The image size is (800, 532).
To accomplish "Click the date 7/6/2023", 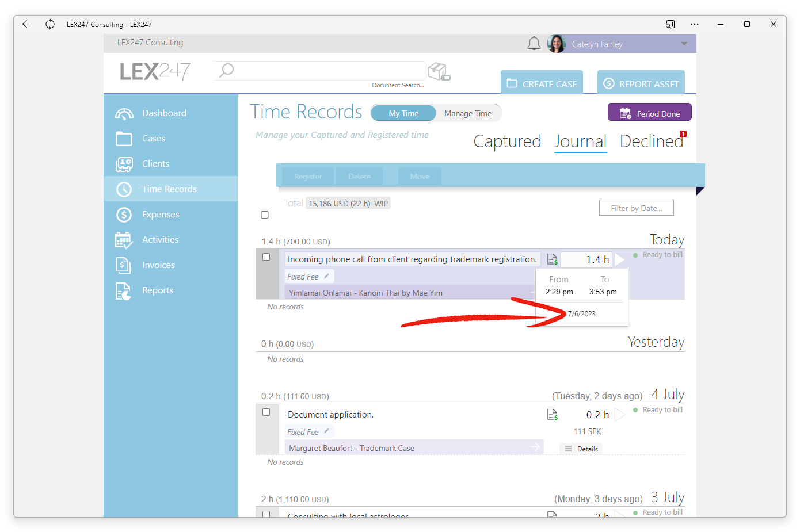I will click(581, 313).
